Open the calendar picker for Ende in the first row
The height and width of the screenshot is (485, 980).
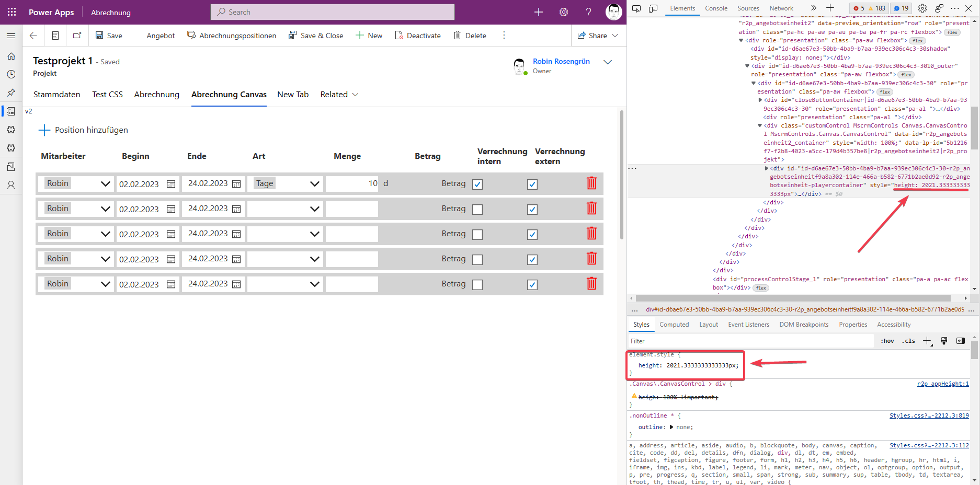[236, 184]
